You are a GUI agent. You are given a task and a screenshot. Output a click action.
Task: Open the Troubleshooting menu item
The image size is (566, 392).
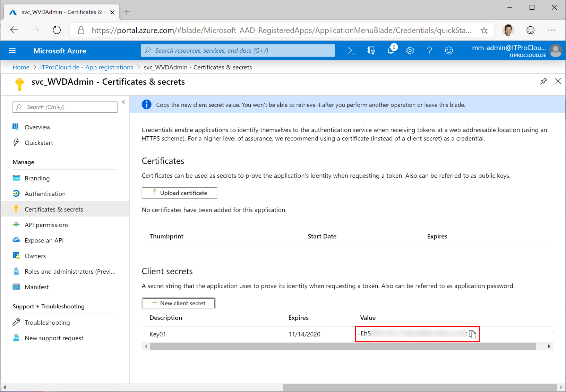pyautogui.click(x=47, y=322)
